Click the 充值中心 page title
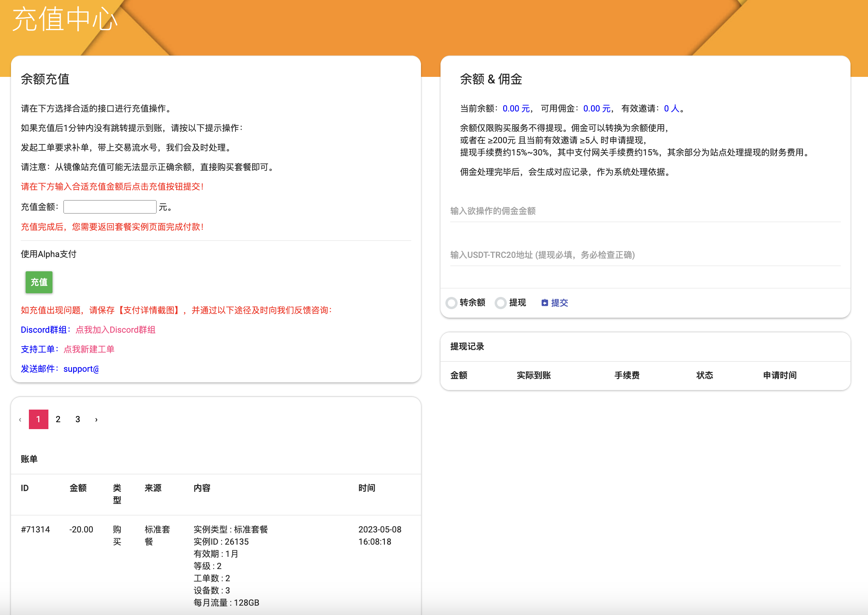The height and width of the screenshot is (615, 868). tap(65, 20)
